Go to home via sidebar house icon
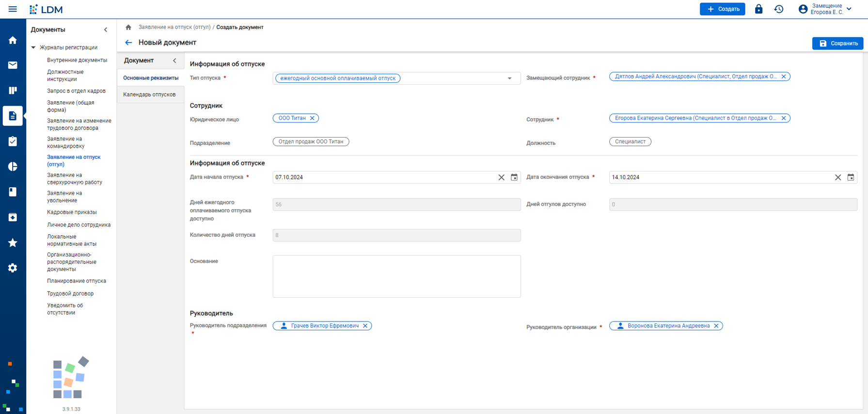 point(13,40)
